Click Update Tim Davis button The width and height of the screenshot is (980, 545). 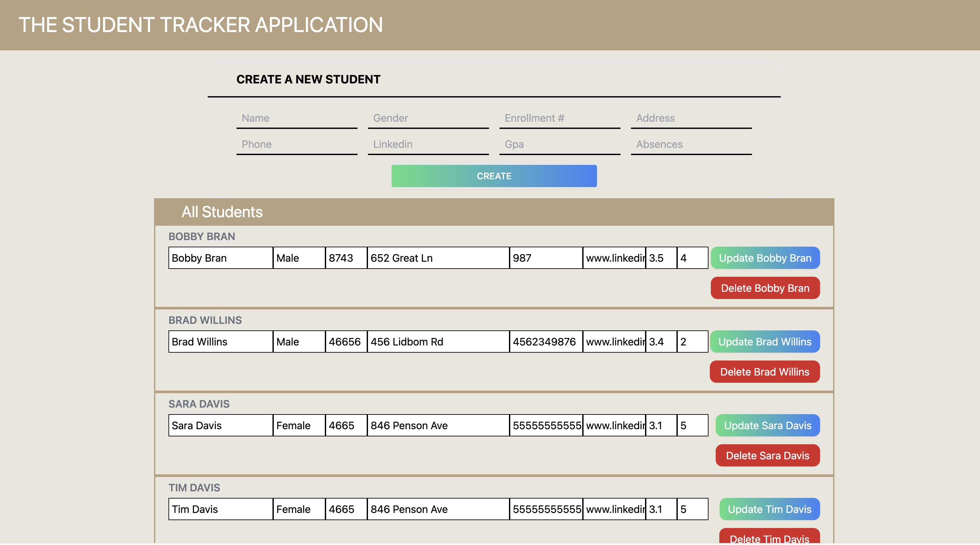(x=769, y=509)
